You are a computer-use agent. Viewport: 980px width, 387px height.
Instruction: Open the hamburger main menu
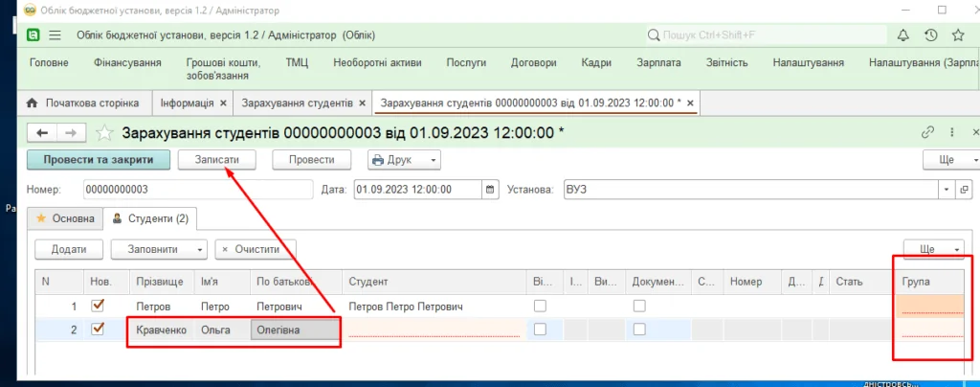[55, 35]
